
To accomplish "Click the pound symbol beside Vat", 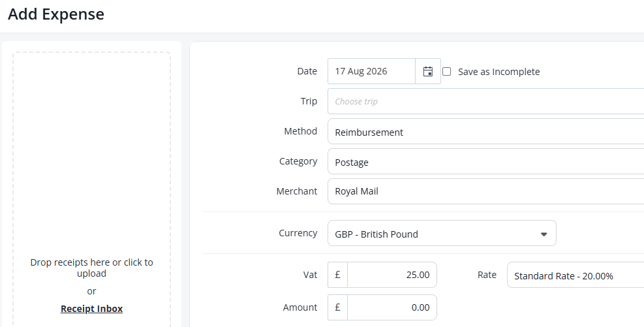I will [x=337, y=275].
